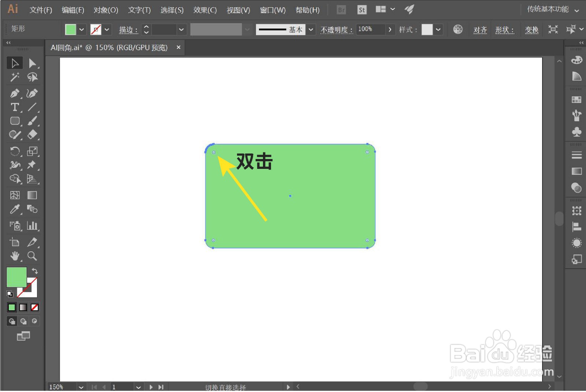The width and height of the screenshot is (586, 392).
Task: Select the Eraser tool
Action: click(32, 135)
